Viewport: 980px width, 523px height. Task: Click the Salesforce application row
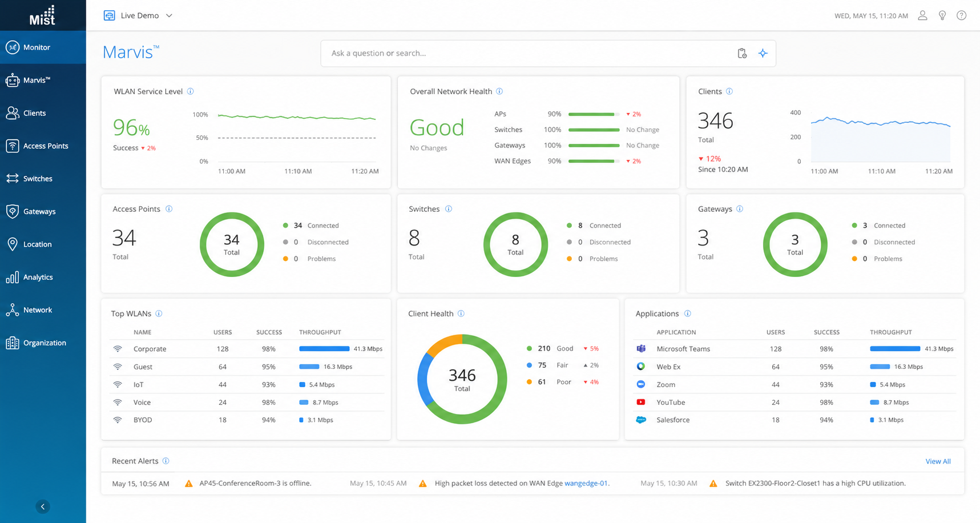(x=795, y=420)
